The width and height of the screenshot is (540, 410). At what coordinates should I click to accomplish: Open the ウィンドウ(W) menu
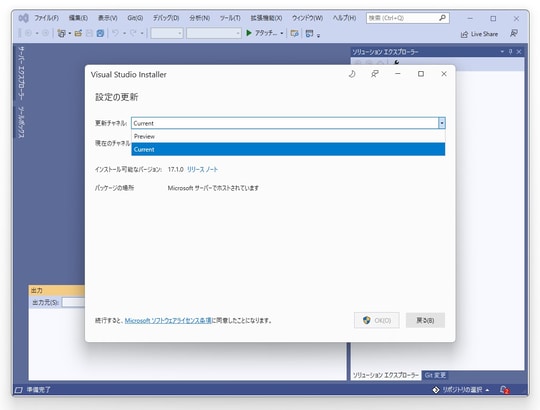pyautogui.click(x=308, y=18)
